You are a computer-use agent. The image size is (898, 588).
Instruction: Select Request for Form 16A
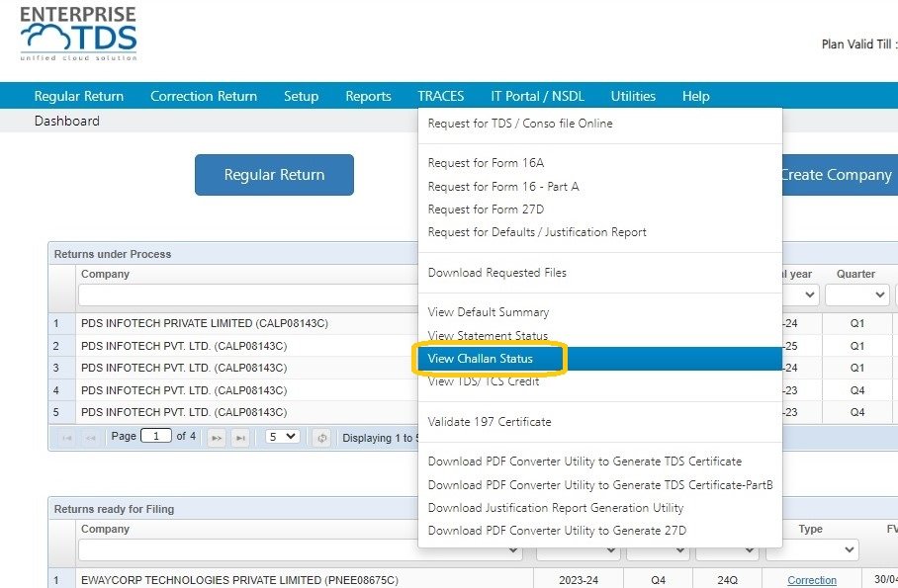pyautogui.click(x=600, y=163)
